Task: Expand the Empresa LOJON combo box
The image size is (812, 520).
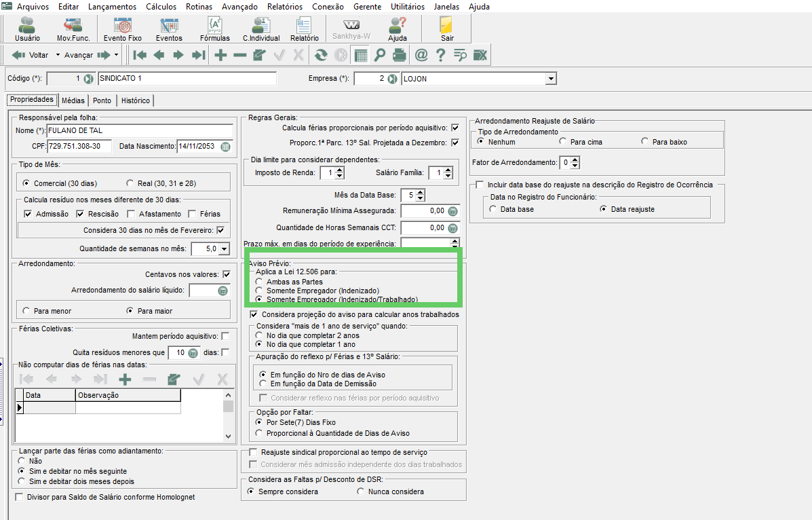Action: pos(551,79)
